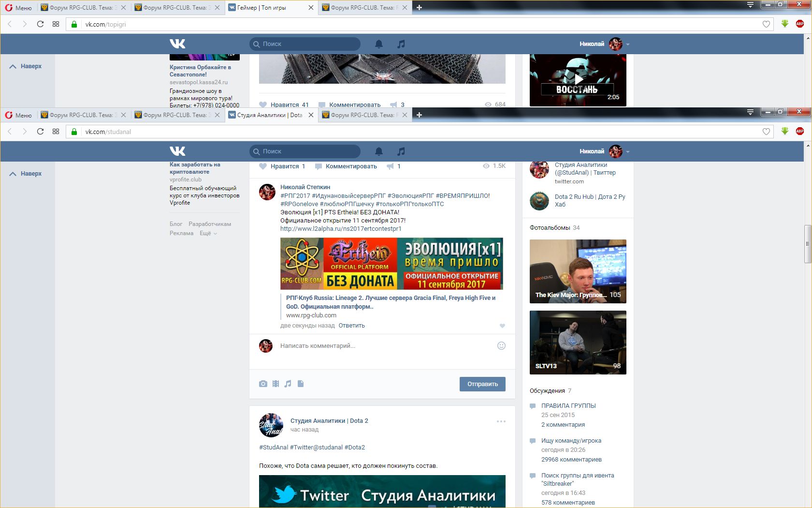
Task: Open music player icon in lower window
Action: point(401,151)
